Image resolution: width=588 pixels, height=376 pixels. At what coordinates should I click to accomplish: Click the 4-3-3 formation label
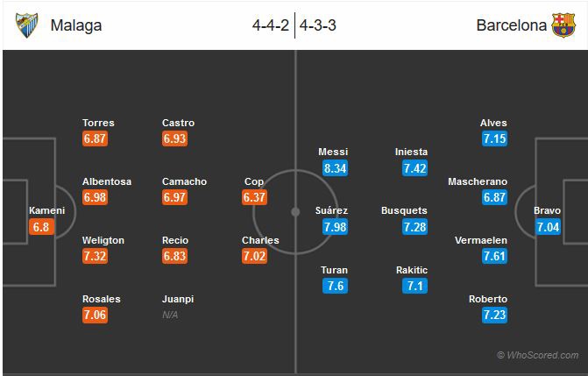[318, 25]
